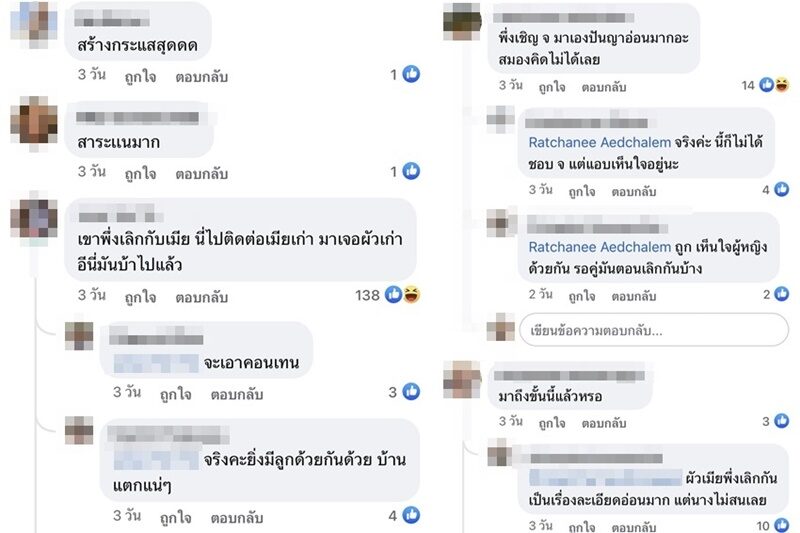Click the like icon beside count 3 on จะเอาคอนเทน reply
The width and height of the screenshot is (800, 533).
tap(411, 391)
